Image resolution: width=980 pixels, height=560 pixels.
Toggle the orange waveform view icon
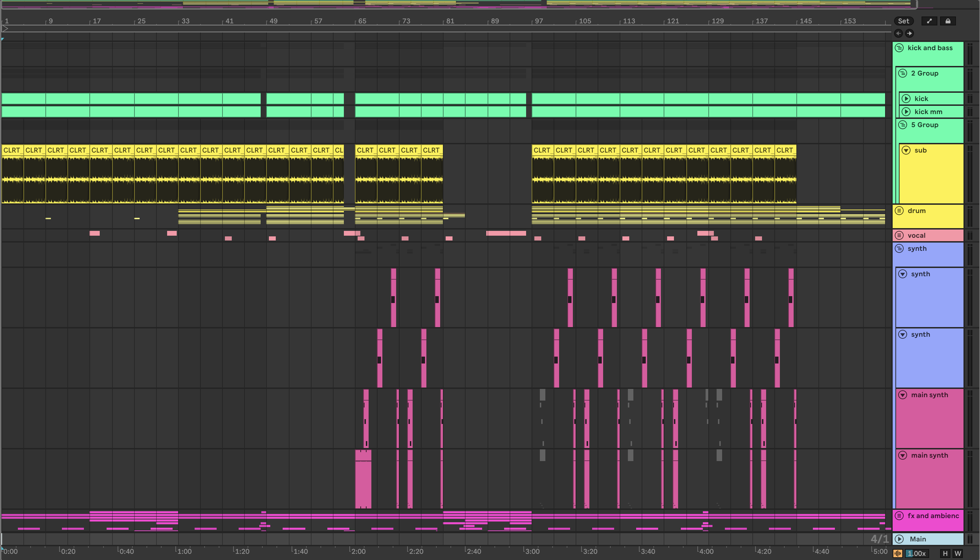click(x=897, y=553)
